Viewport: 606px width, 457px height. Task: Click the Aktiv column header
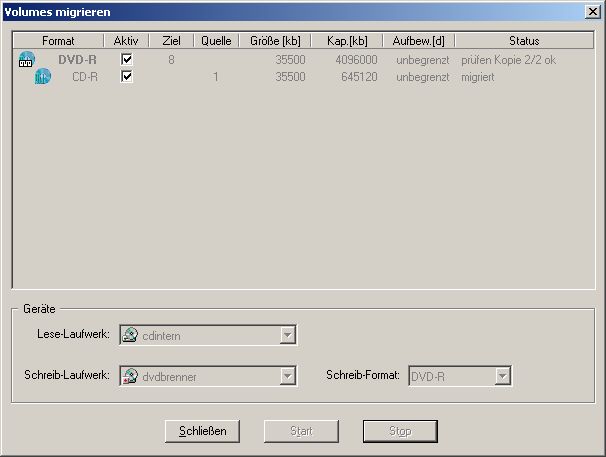tap(126, 41)
